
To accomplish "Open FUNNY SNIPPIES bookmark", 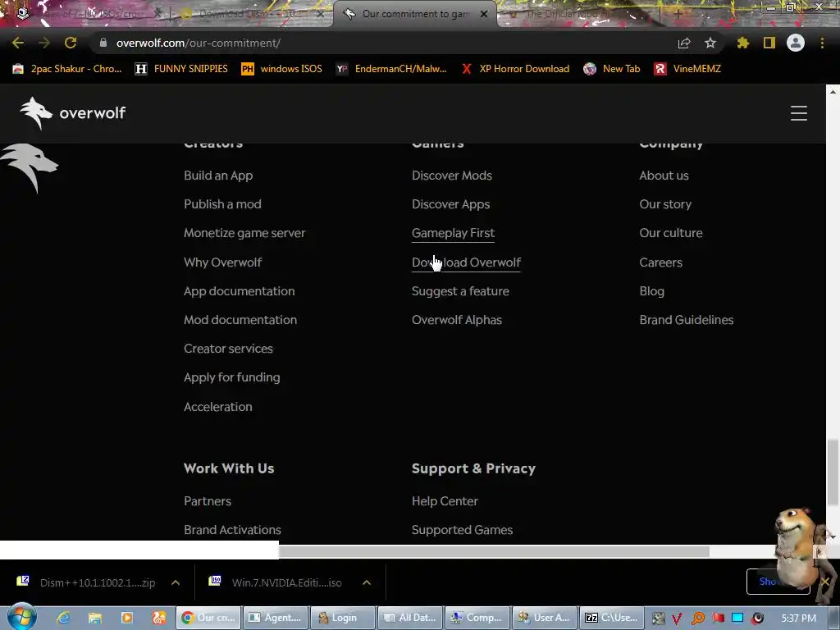I will click(181, 69).
